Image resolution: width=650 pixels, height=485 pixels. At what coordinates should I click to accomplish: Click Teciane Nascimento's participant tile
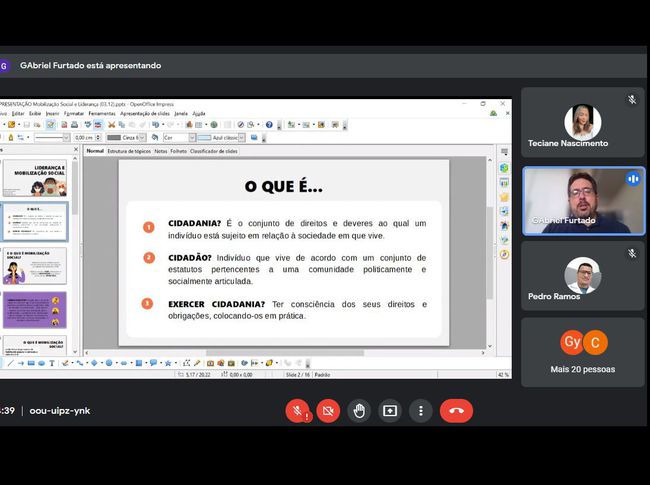coord(583,123)
